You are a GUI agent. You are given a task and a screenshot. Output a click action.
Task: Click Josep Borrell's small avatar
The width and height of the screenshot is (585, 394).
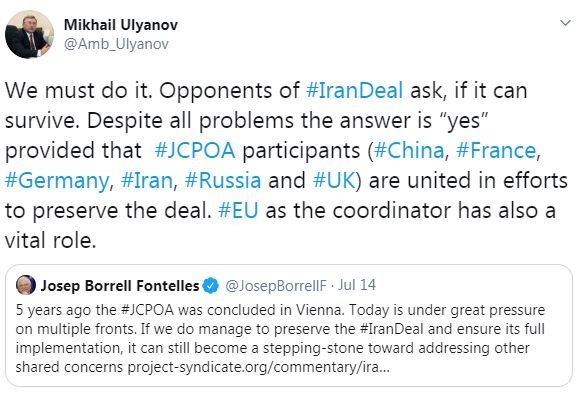point(26,285)
